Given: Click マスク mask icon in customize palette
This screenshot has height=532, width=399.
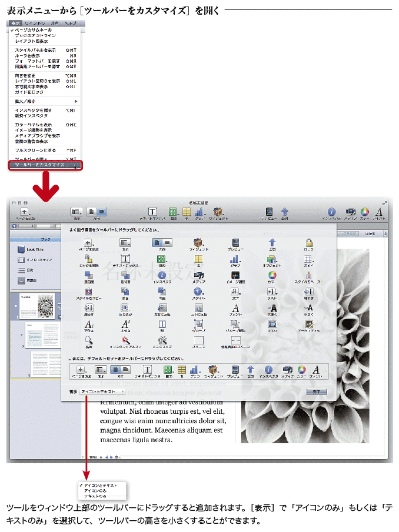Looking at the screenshot, I should tap(272, 324).
